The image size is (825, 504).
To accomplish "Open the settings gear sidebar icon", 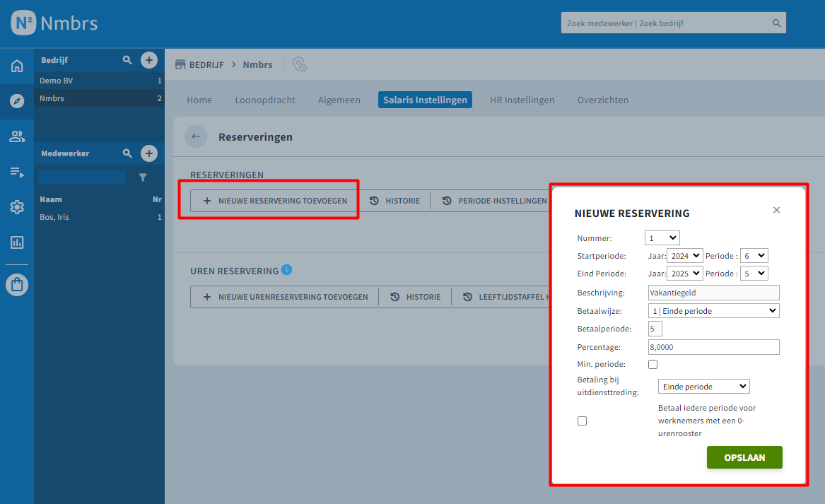I will coord(17,206).
